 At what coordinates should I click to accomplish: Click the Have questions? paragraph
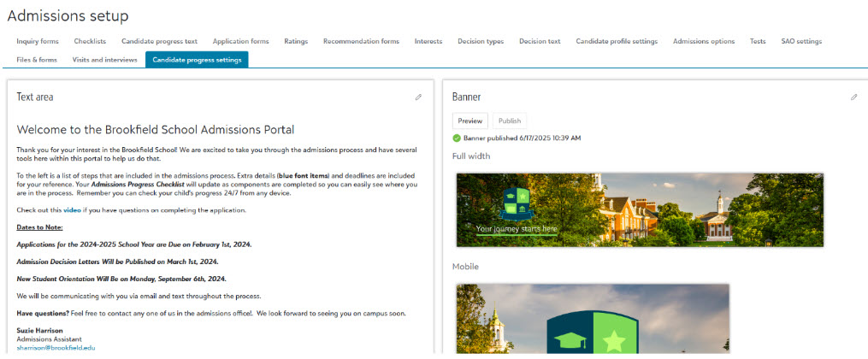211,313
